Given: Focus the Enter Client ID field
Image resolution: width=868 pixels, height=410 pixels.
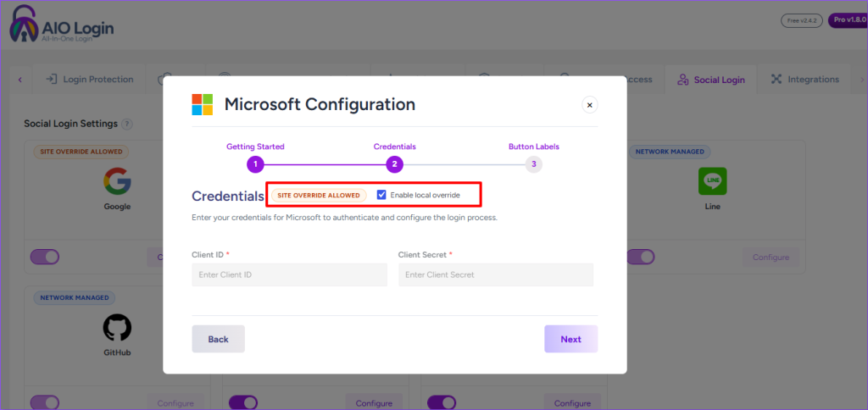Looking at the screenshot, I should [x=290, y=274].
